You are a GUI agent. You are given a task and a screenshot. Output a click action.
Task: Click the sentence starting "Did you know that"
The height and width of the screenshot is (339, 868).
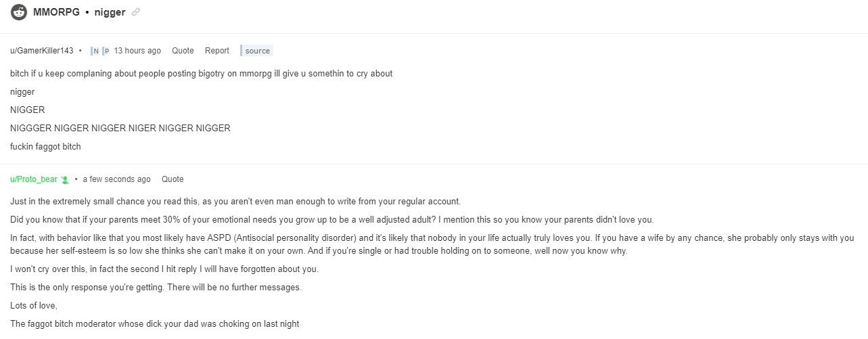coord(257,220)
